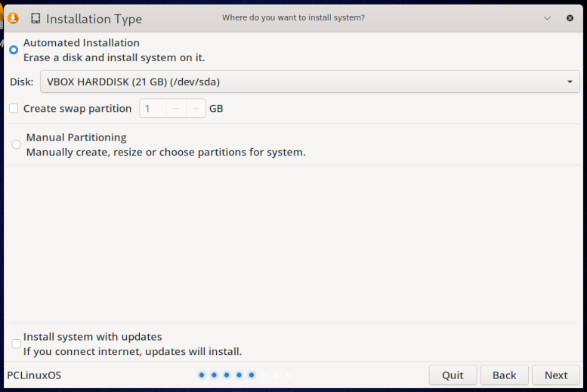587x392 pixels.
Task: Select the Automated Installation radio button
Action: (x=14, y=50)
